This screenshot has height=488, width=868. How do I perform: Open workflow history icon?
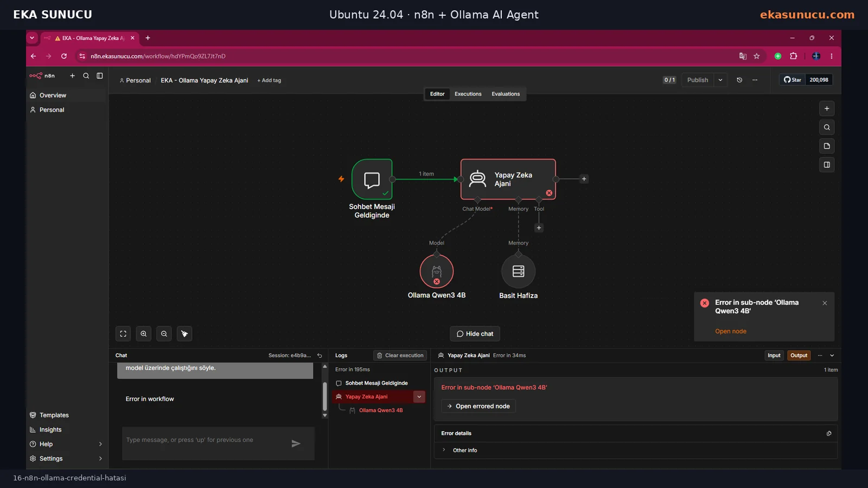(739, 80)
